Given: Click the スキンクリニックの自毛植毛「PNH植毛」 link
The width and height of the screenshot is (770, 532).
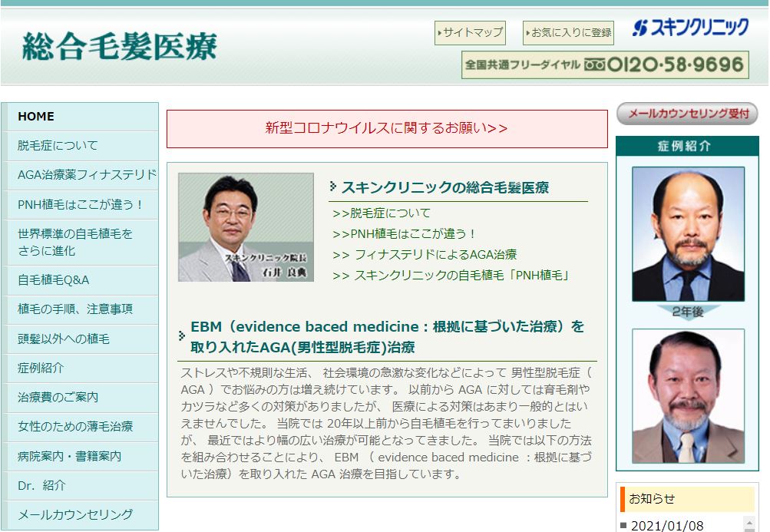Looking at the screenshot, I should [451, 276].
